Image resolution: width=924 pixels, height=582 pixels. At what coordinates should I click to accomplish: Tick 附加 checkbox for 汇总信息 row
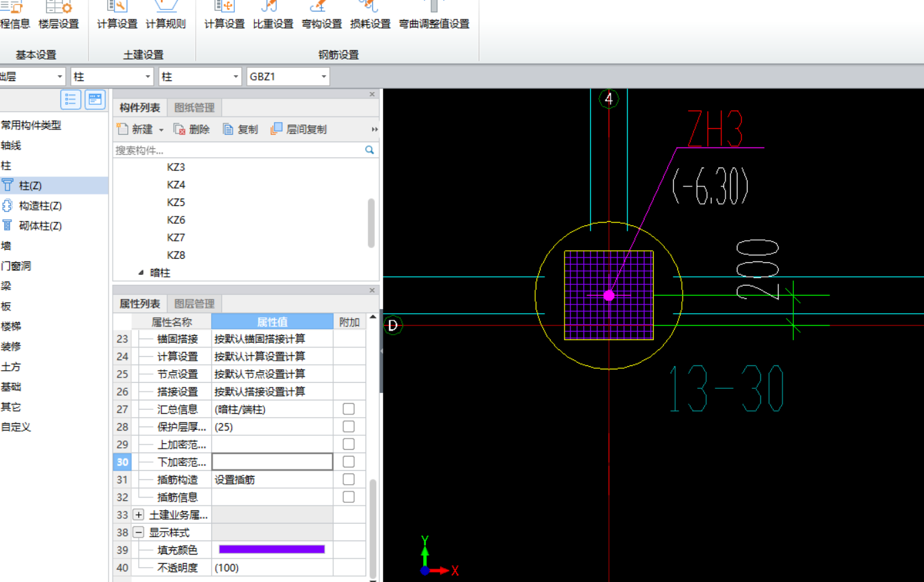[x=349, y=409]
